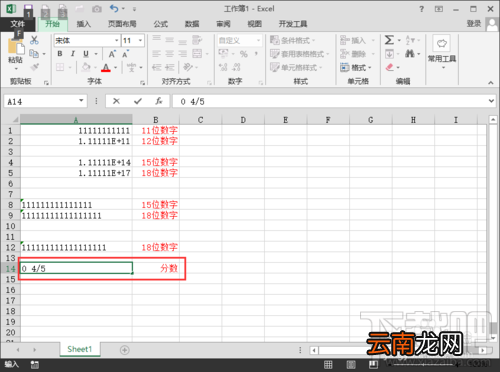500x372 pixels.
Task: Open the 格式 cell format menu
Action: 355,67
